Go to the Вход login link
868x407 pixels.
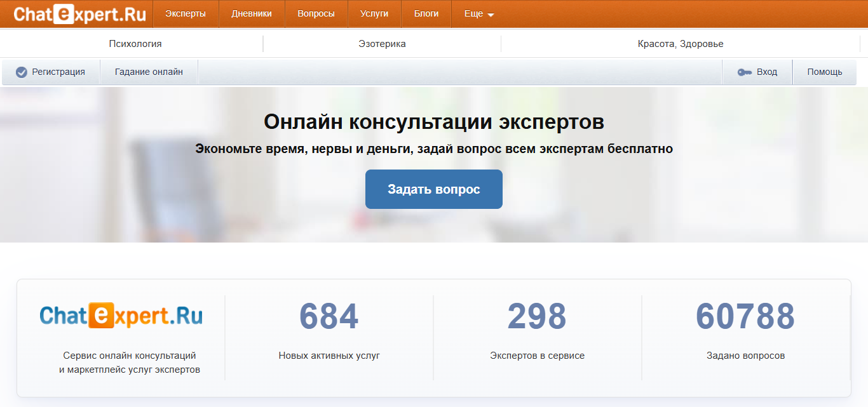pos(757,72)
